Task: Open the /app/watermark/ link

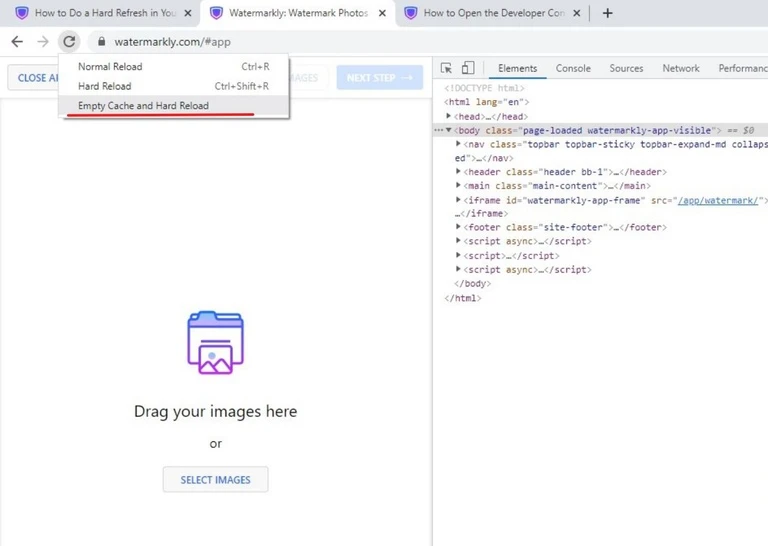Action: pos(718,200)
